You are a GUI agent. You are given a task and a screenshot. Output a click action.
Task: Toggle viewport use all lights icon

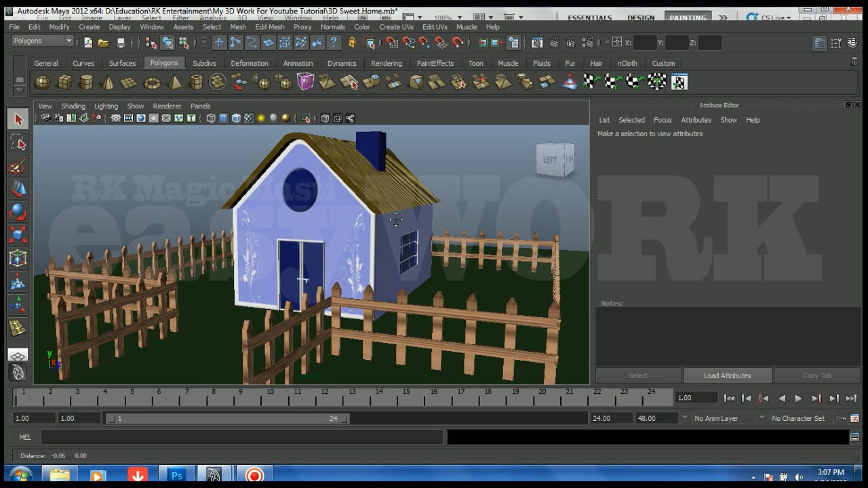coord(261,118)
